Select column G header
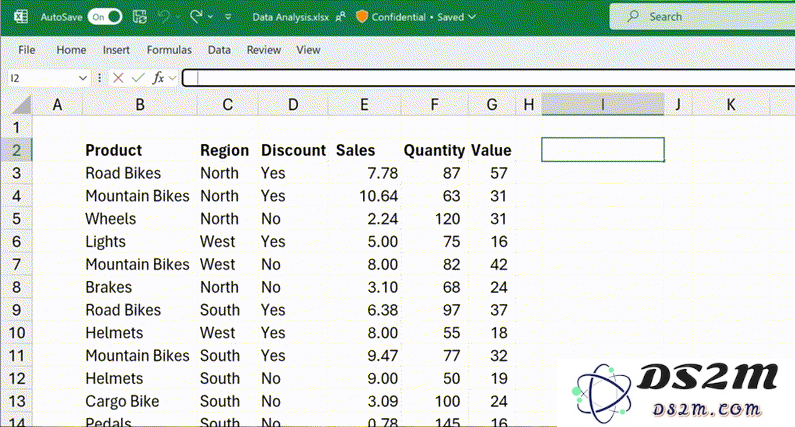The width and height of the screenshot is (795, 427). [x=491, y=104]
